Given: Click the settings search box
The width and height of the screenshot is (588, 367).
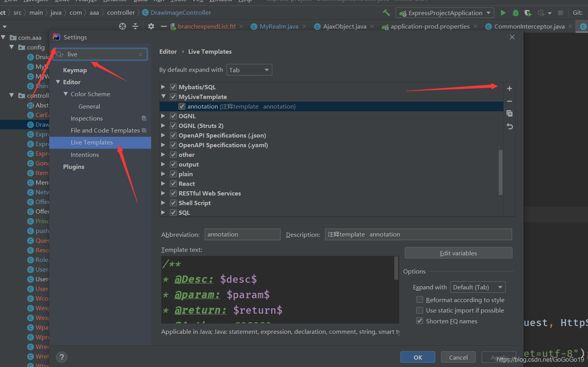Looking at the screenshot, I should click(101, 54).
